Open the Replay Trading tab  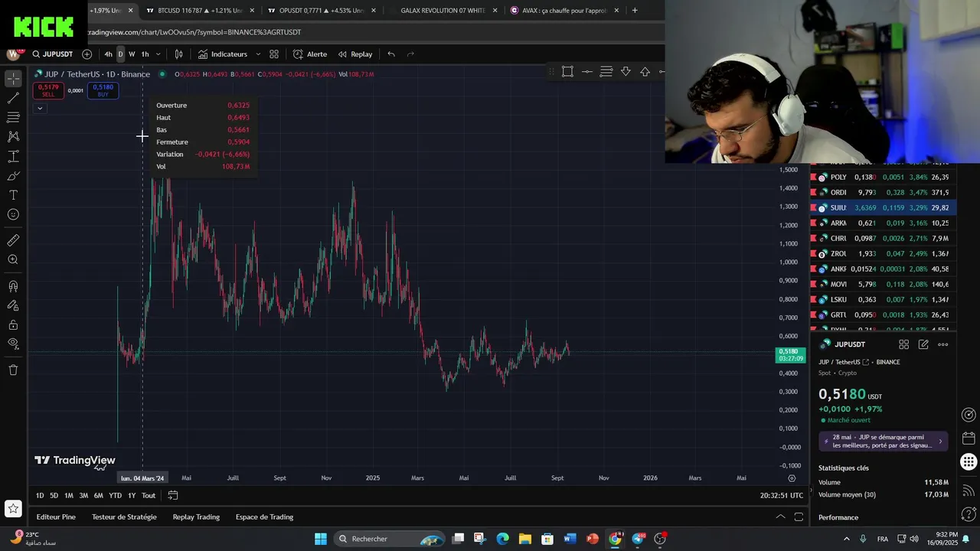point(196,517)
